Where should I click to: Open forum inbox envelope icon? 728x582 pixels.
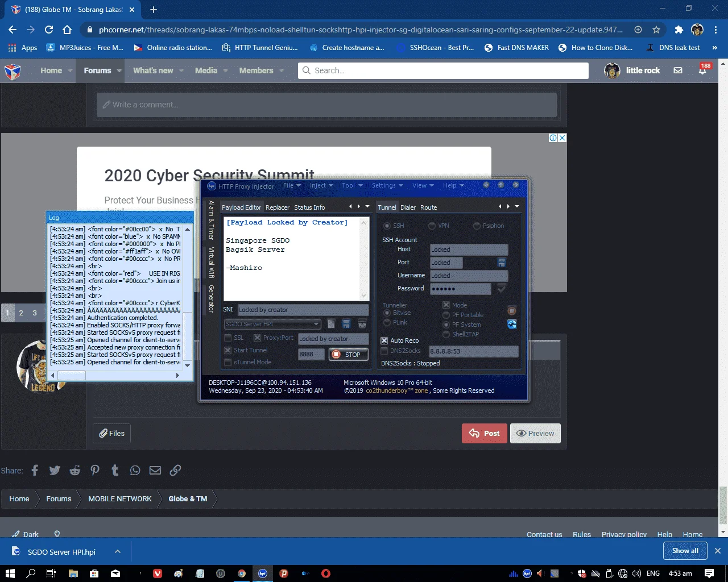(x=678, y=70)
